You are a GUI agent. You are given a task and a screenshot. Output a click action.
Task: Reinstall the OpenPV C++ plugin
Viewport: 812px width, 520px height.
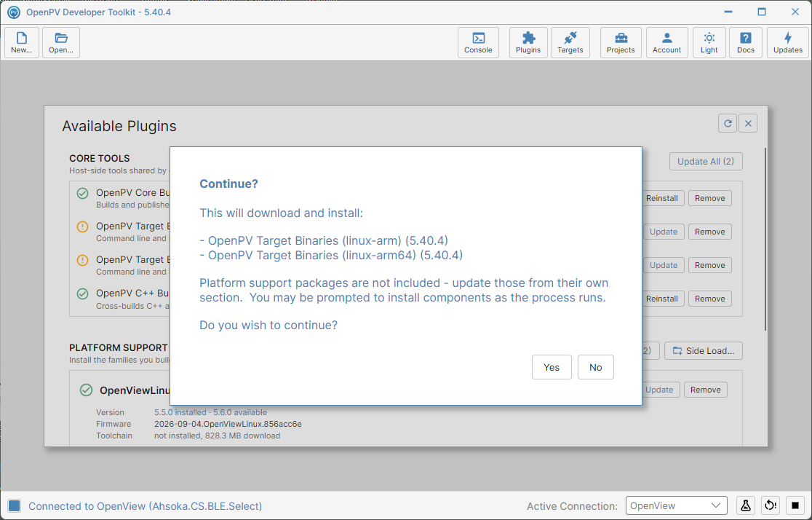(x=662, y=299)
